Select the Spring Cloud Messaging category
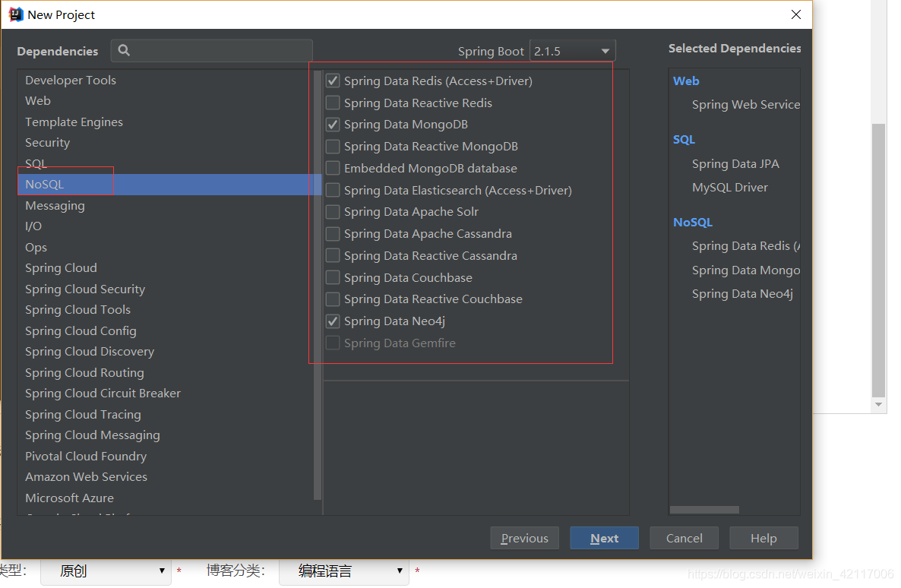Viewport: 901px width, 588px height. pos(93,435)
